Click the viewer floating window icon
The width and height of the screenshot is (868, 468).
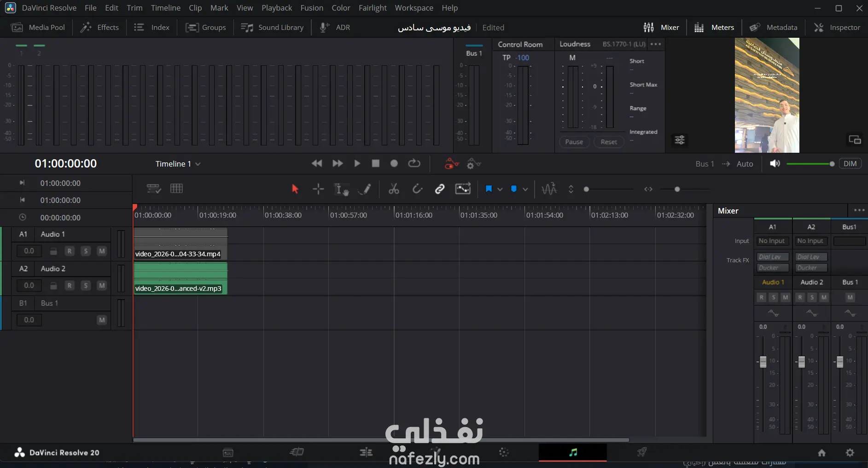point(855,139)
